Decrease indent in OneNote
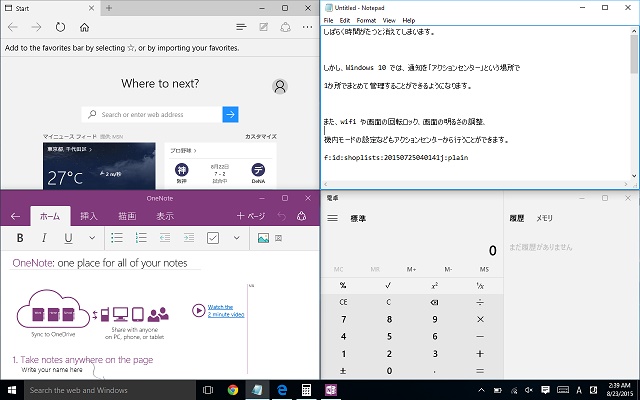The width and height of the screenshot is (640, 400). tap(164, 238)
